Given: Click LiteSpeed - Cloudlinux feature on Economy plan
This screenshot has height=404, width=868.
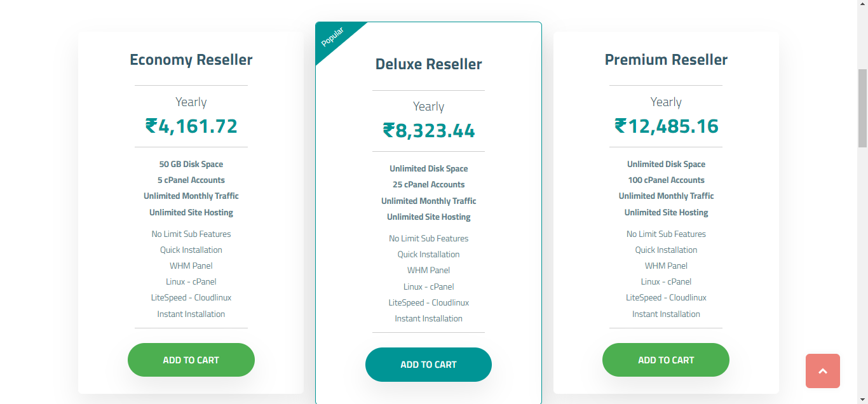Looking at the screenshot, I should pyautogui.click(x=191, y=297).
